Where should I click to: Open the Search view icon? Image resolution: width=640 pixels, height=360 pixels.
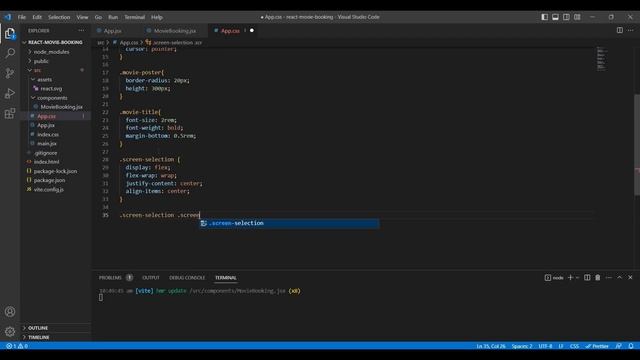(x=10, y=53)
